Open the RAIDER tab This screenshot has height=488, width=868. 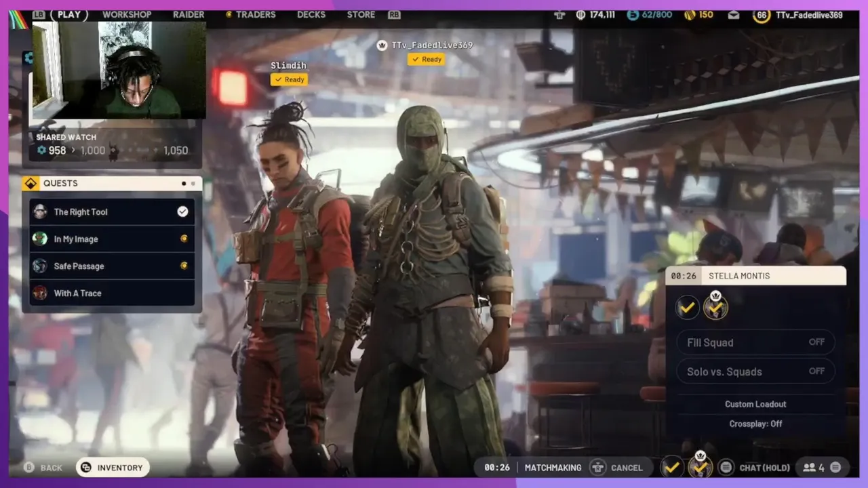tap(189, 14)
